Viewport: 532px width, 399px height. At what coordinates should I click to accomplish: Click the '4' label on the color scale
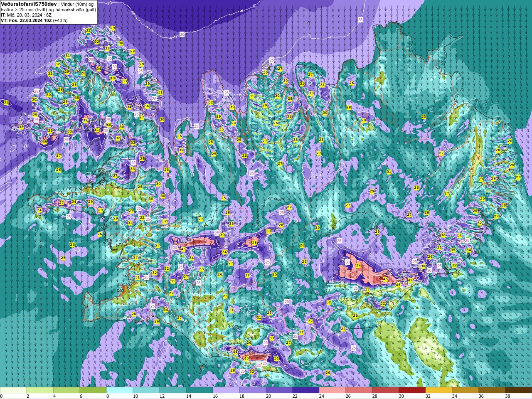click(x=54, y=396)
